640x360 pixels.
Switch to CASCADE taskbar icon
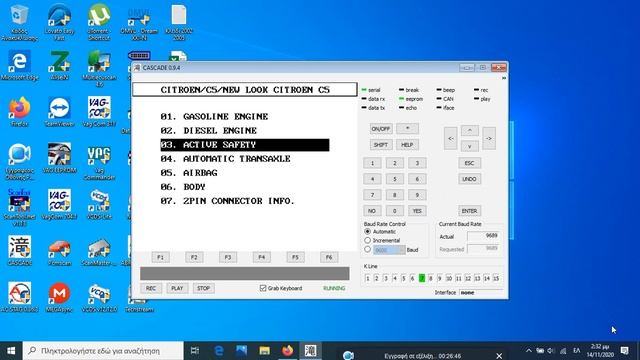point(310,351)
